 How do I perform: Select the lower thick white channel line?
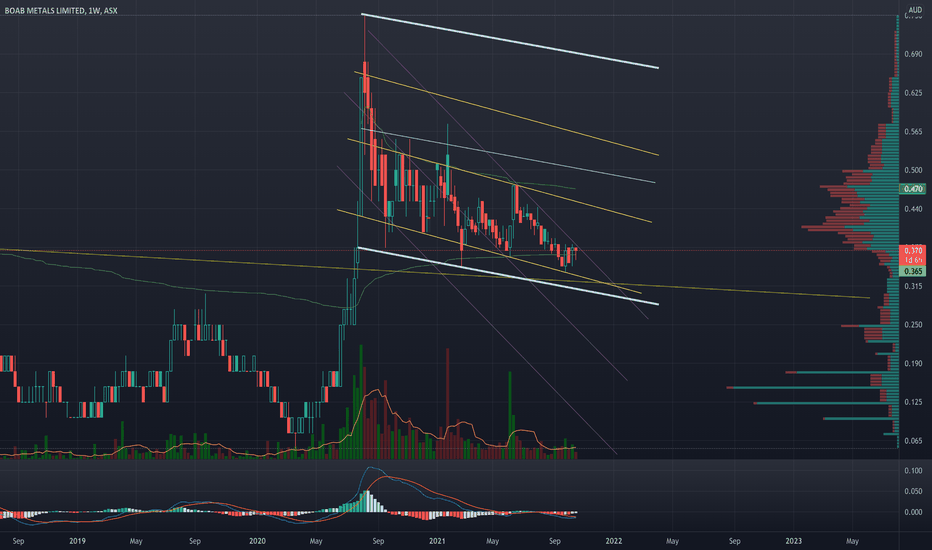508,276
